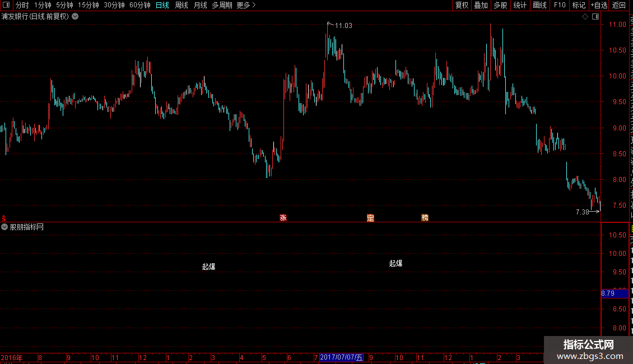Viewport: 633px width, 364px height.
Task: Click the right 起爆 signal label
Action: pos(395,264)
